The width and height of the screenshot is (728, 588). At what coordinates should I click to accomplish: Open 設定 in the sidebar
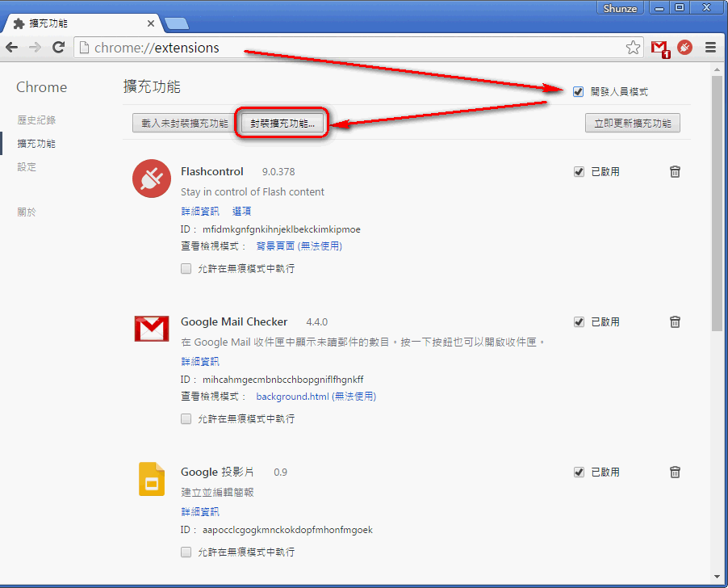pyautogui.click(x=27, y=166)
